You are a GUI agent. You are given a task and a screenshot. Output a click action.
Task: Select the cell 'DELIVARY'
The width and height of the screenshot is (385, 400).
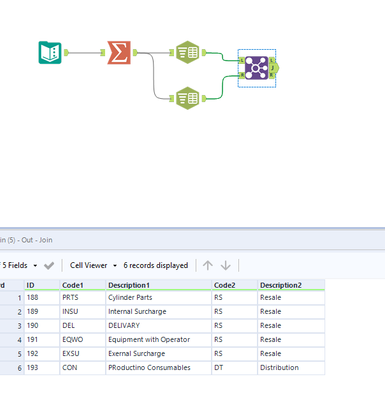[x=158, y=325]
